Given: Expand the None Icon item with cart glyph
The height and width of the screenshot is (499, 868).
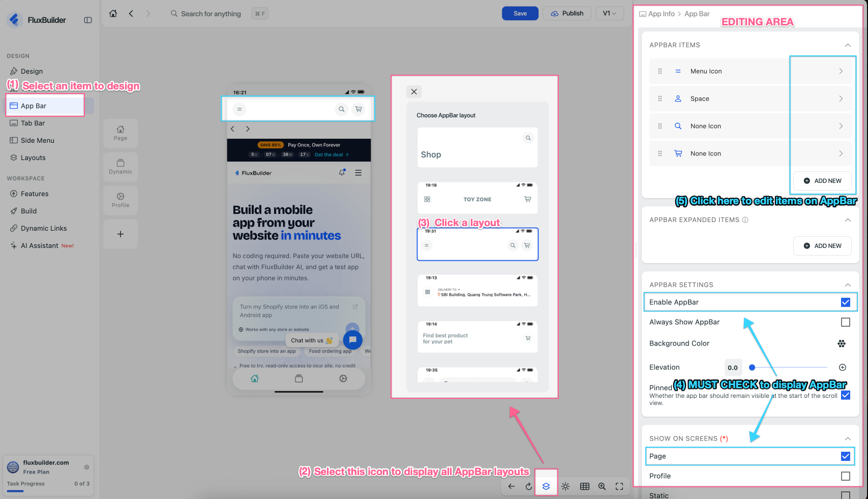Looking at the screenshot, I should pyautogui.click(x=841, y=153).
